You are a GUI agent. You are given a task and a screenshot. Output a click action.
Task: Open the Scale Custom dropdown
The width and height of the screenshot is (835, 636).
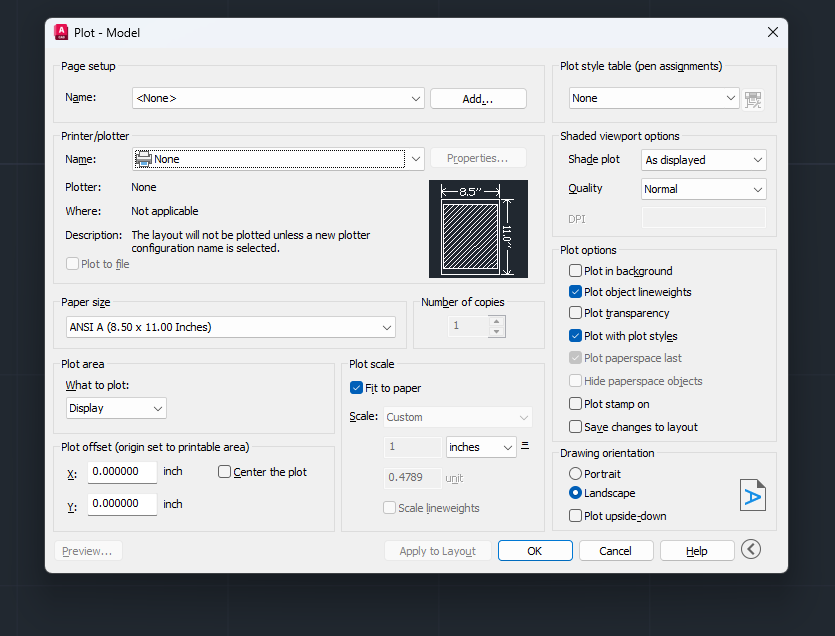pyautogui.click(x=457, y=417)
